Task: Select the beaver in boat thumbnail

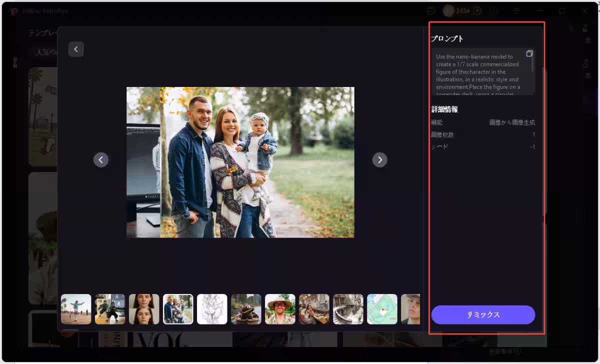Action: click(x=246, y=309)
